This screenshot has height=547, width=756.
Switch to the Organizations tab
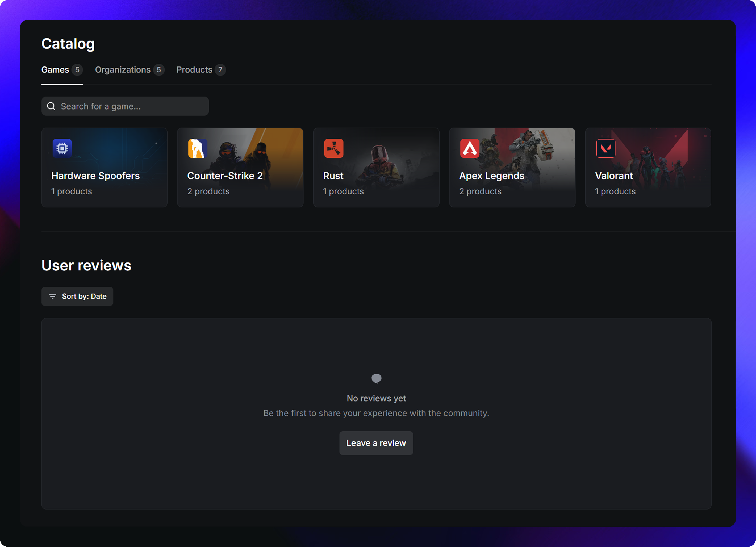(130, 70)
